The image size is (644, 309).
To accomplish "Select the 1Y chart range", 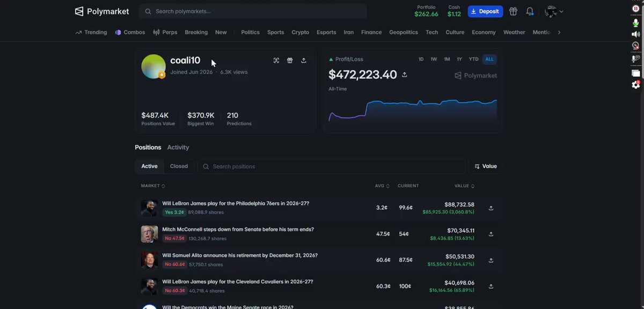I will pos(459,59).
